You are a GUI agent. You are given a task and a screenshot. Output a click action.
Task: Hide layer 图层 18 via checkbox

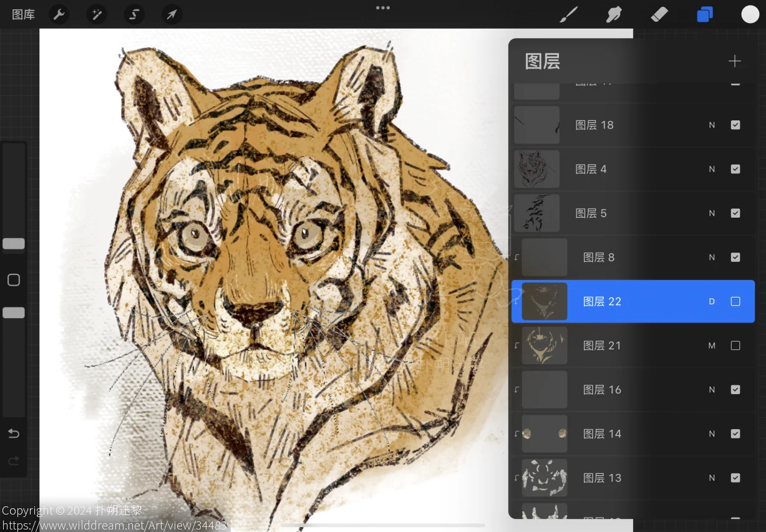(x=735, y=125)
